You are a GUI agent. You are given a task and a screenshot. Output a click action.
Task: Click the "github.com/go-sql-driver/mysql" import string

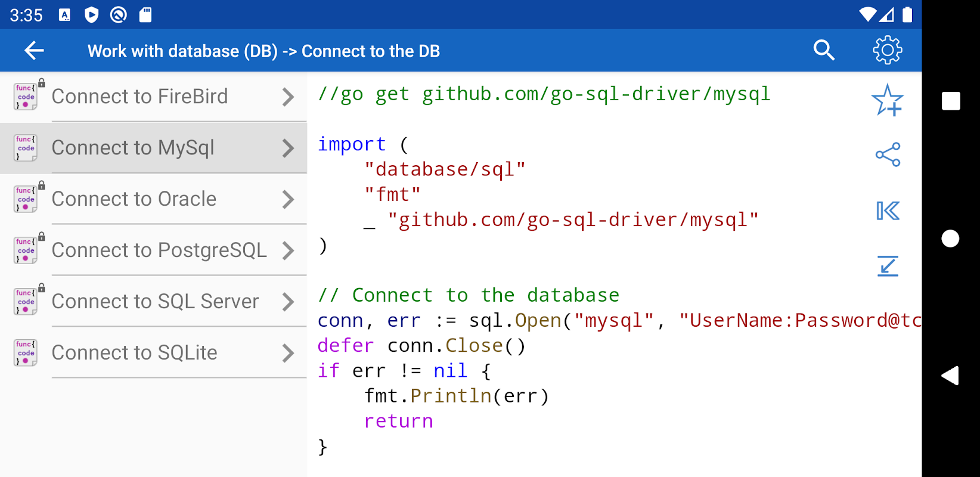pyautogui.click(x=573, y=220)
